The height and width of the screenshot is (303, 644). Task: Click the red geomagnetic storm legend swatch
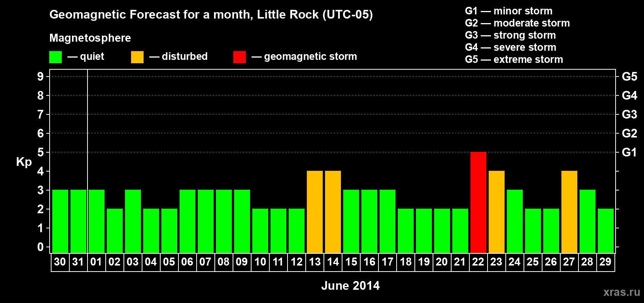239,57
